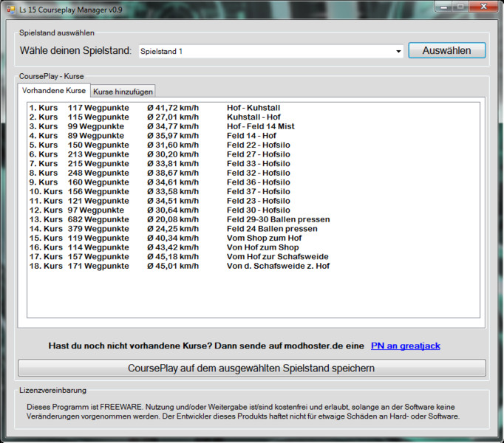Open the Spielstand selection dropdown arrow
The image size is (504, 443).
398,52
